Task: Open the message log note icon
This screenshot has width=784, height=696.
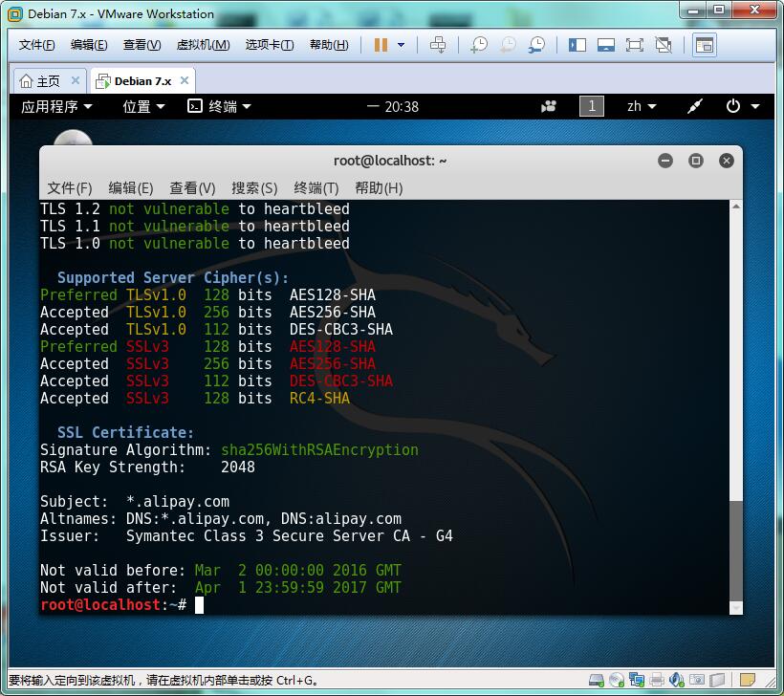Action: tap(747, 680)
